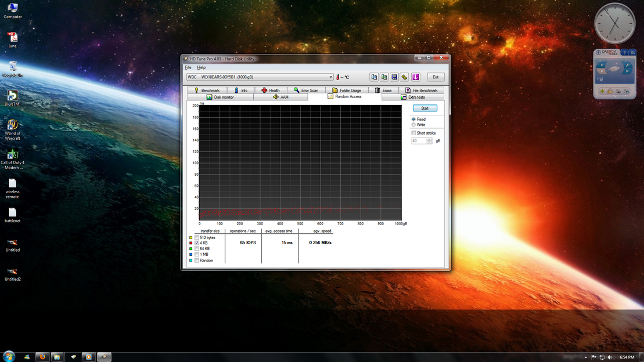
Task: Toggle the Random transfer size checkbox
Action: click(198, 260)
